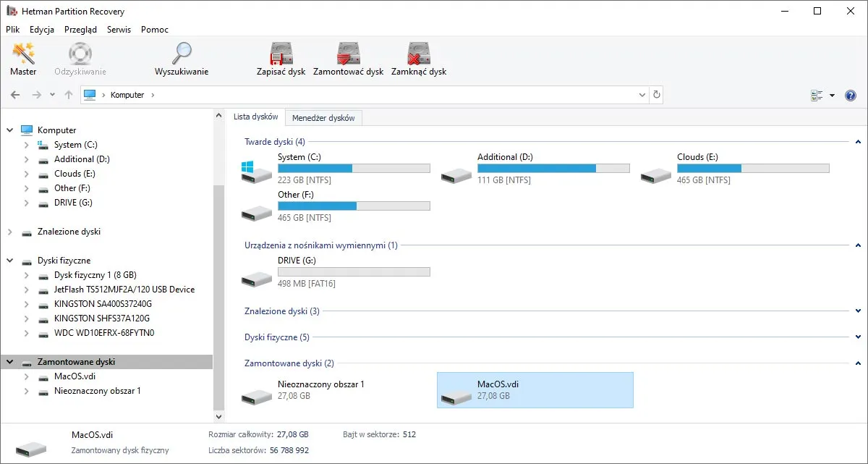This screenshot has width=868, height=464.
Task: Click Zamknąć dysk toolbar icon
Action: click(418, 59)
